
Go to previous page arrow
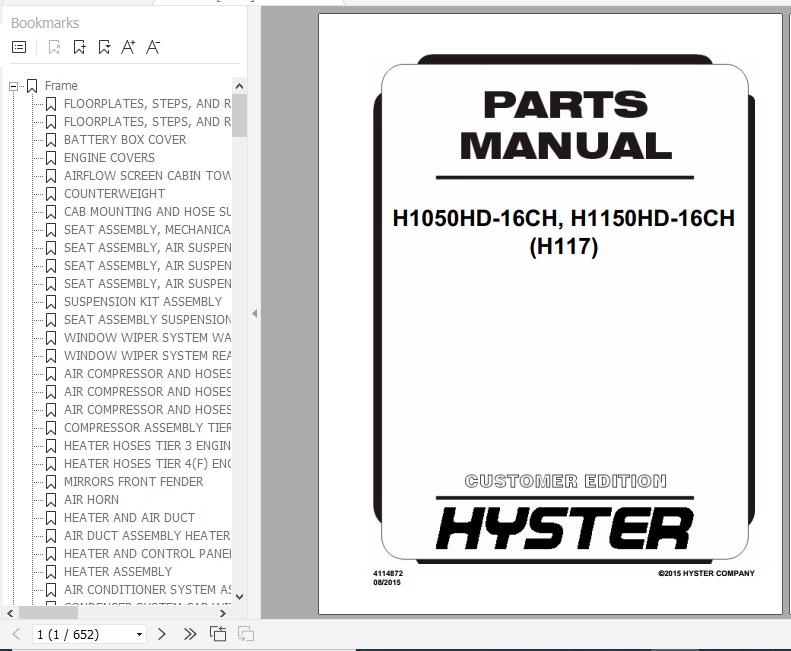coord(17,634)
